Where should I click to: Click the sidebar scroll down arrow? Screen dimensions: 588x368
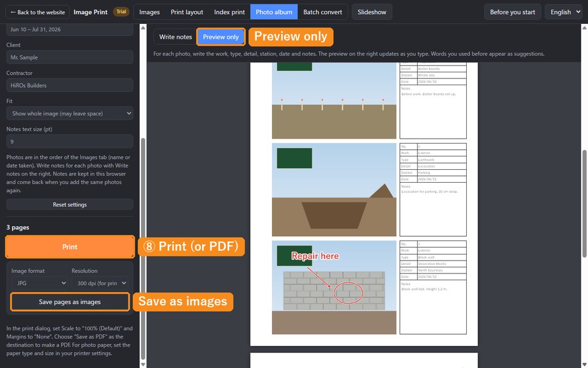tap(143, 364)
